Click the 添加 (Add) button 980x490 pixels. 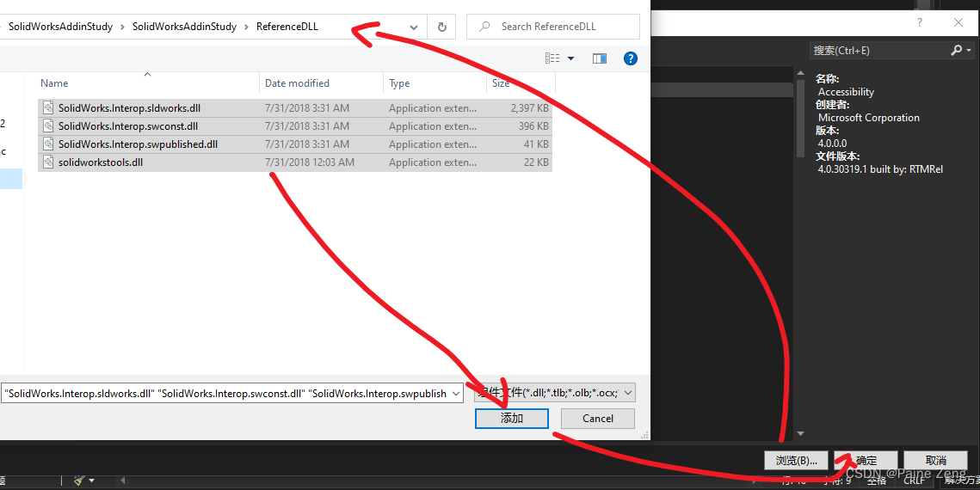point(511,418)
